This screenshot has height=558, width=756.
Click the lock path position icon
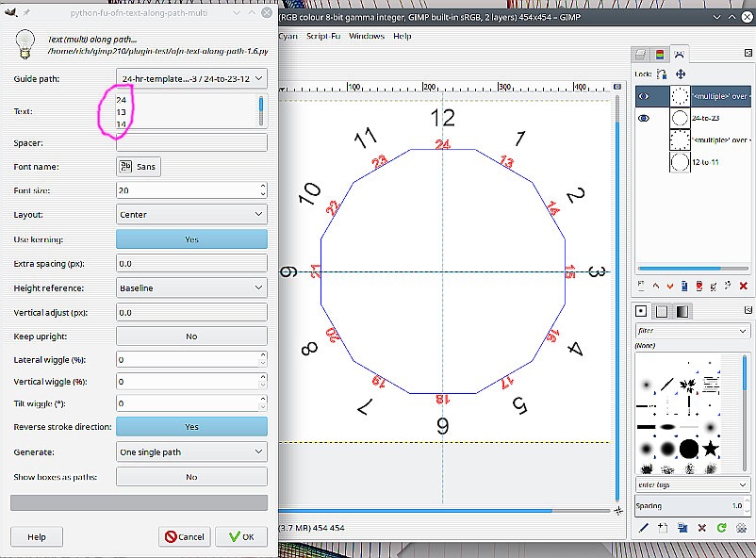(680, 74)
